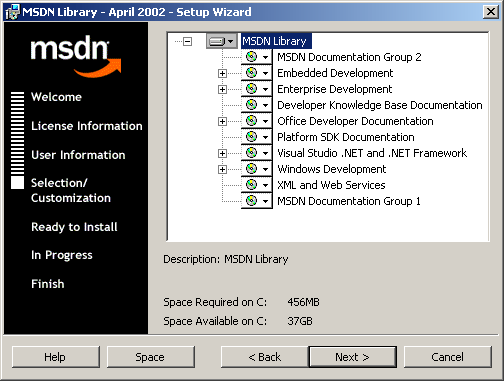Click the Ready to Install step label
The height and width of the screenshot is (381, 504).
pyautogui.click(x=74, y=227)
